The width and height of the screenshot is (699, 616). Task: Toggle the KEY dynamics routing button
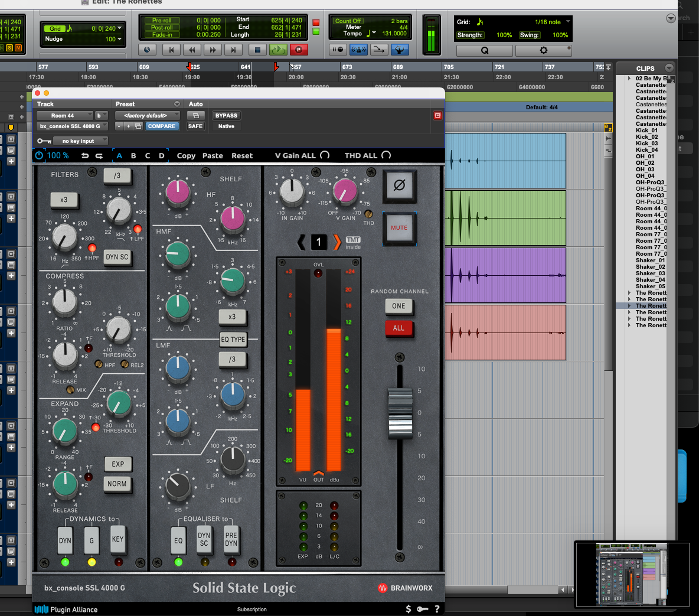tap(117, 539)
